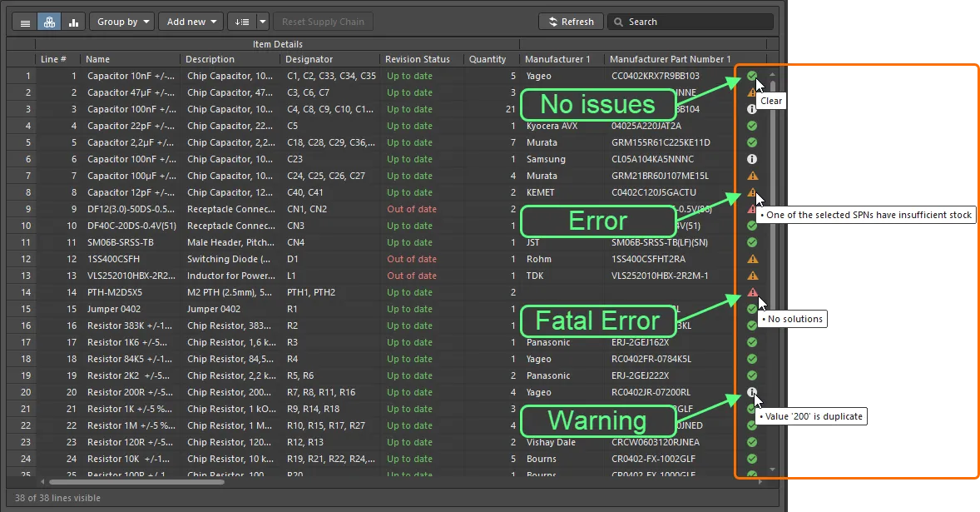
Task: Click info icon for Samsung CL05A104KA5NNNC
Action: click(x=751, y=159)
